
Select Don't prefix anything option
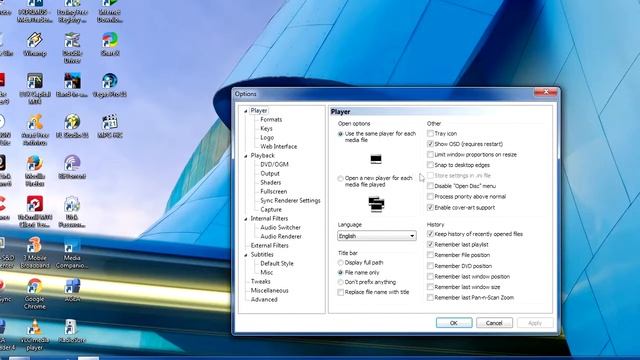coord(340,282)
